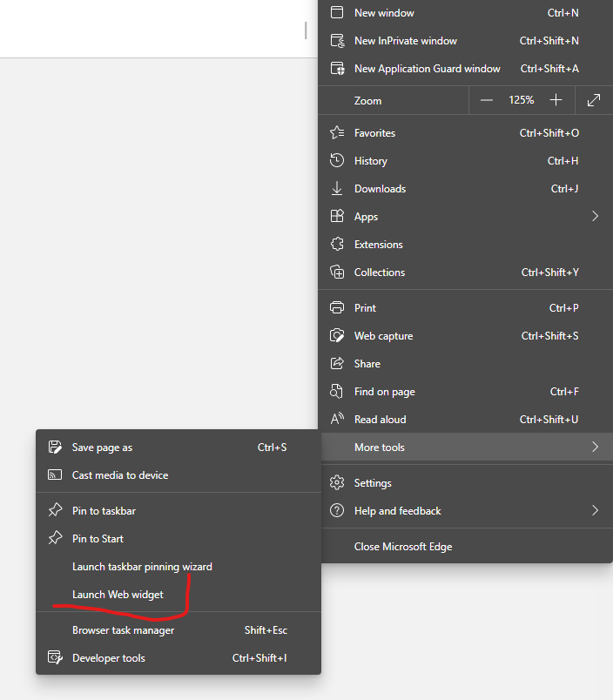This screenshot has width=613, height=700.
Task: Increase zoom with the plus button
Action: pyautogui.click(x=556, y=100)
